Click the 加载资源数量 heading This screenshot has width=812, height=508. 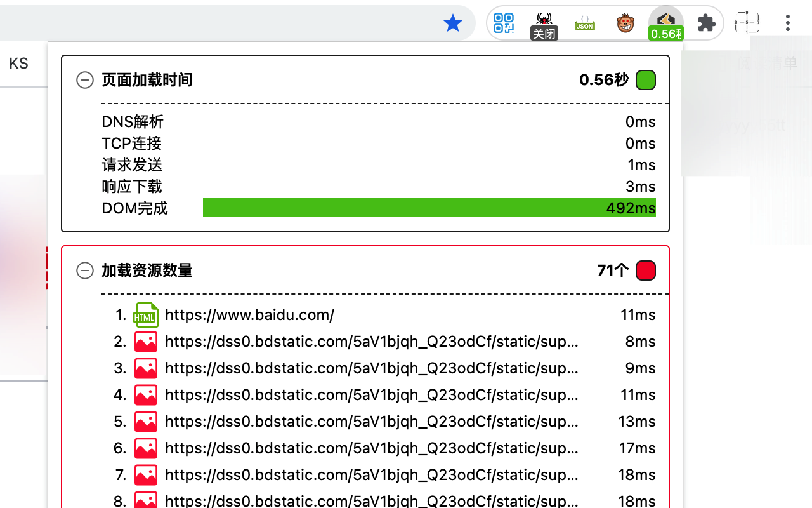tap(147, 271)
